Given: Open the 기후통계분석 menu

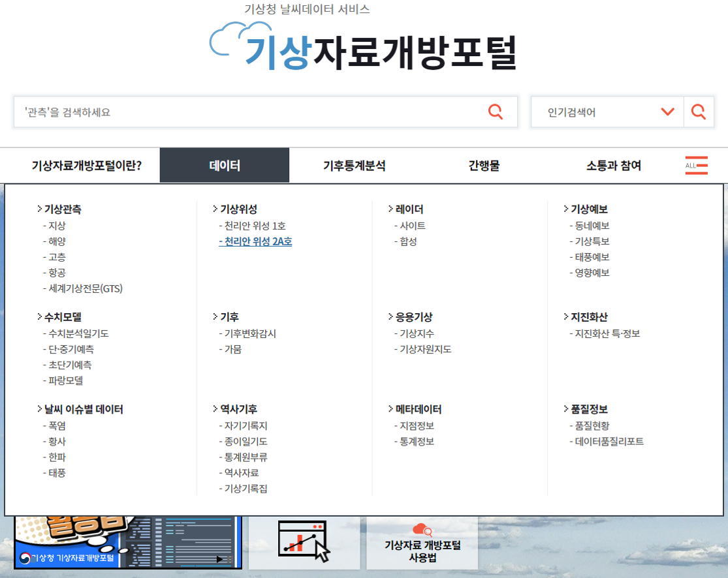Looking at the screenshot, I should (x=355, y=166).
